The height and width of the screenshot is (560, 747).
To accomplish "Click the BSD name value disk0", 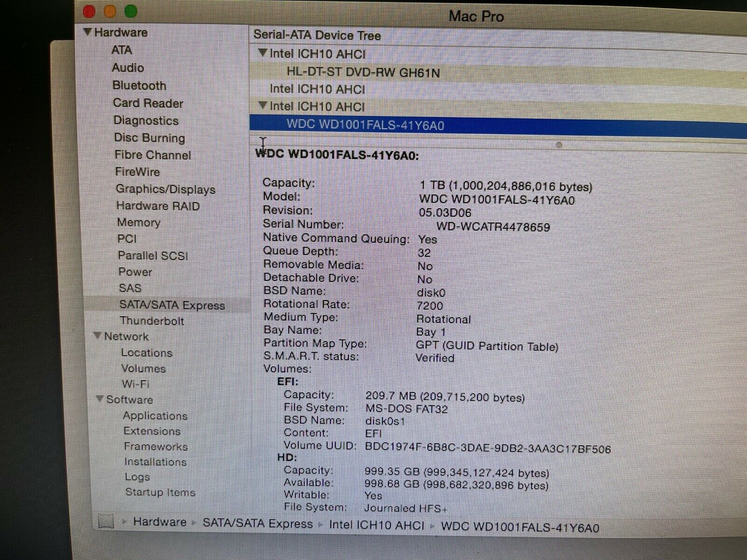I will (x=431, y=293).
